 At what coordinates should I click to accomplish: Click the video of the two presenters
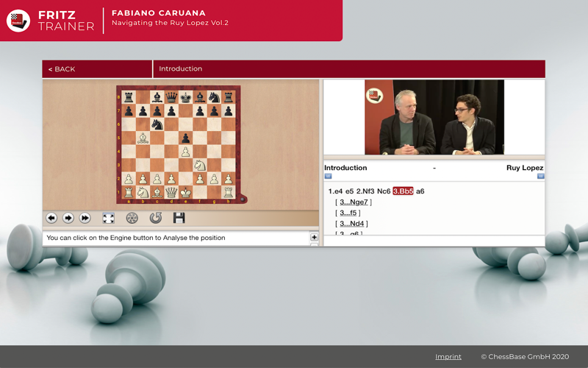tap(434, 117)
